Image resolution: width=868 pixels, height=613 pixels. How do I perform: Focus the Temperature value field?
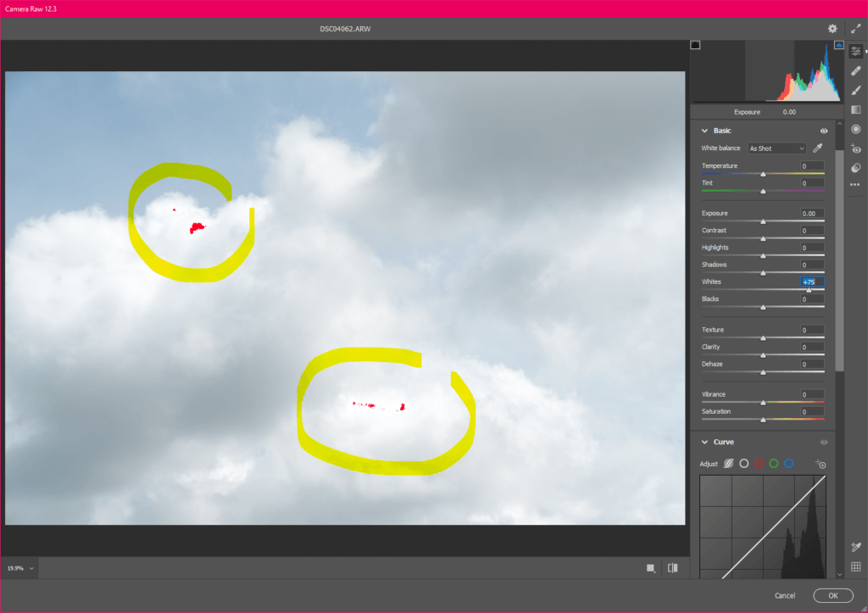coord(812,165)
